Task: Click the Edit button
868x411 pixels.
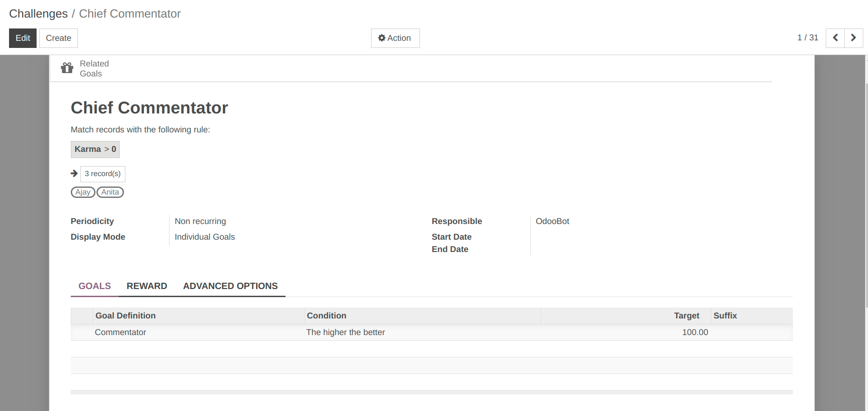Action: [x=23, y=38]
